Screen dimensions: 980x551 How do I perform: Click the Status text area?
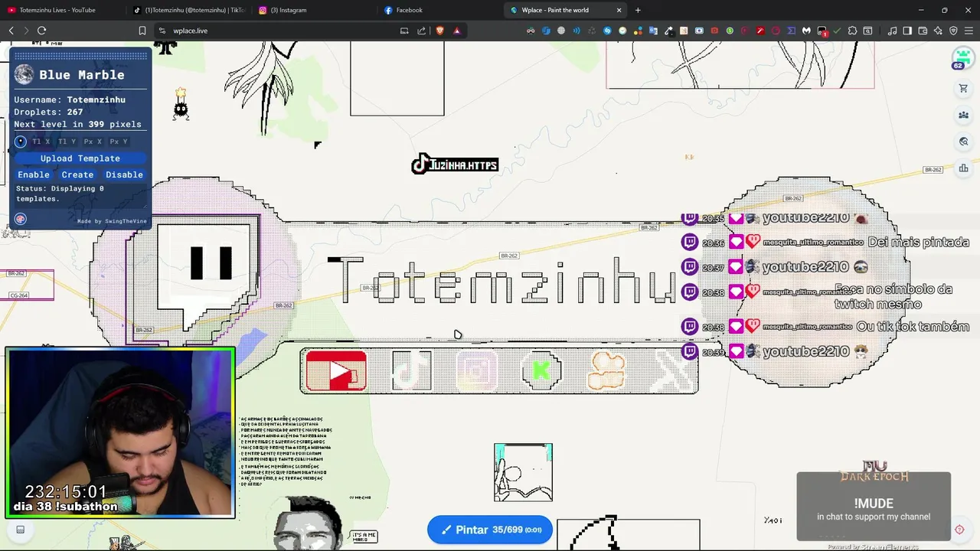pos(80,194)
